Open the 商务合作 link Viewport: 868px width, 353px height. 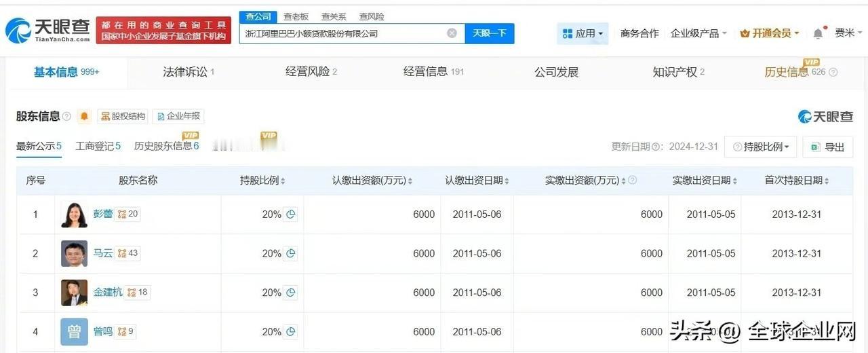(x=639, y=33)
